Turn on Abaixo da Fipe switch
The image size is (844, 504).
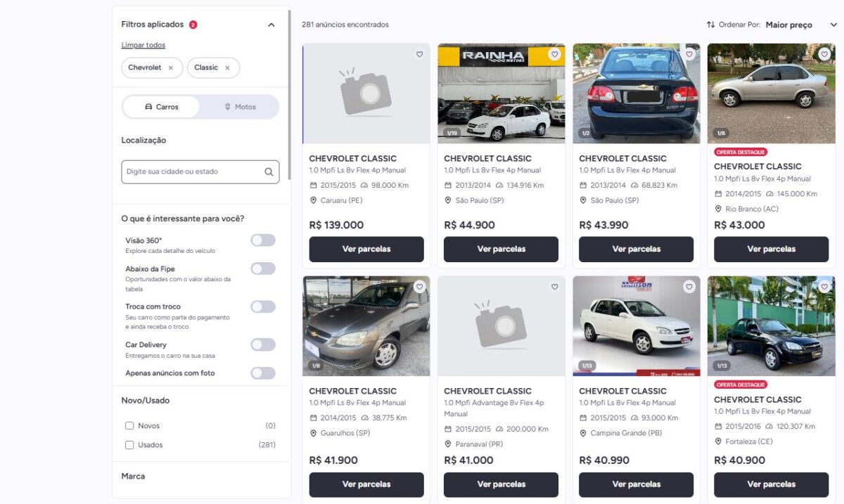(263, 269)
